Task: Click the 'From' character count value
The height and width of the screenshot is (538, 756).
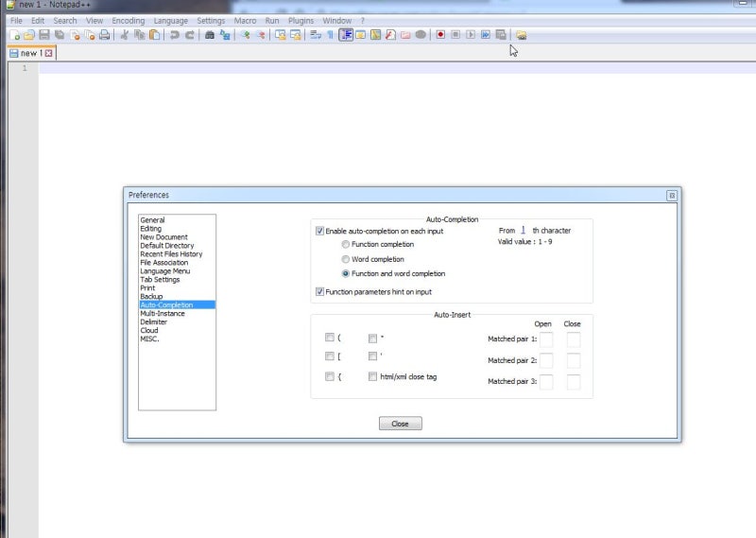Action: coord(524,230)
